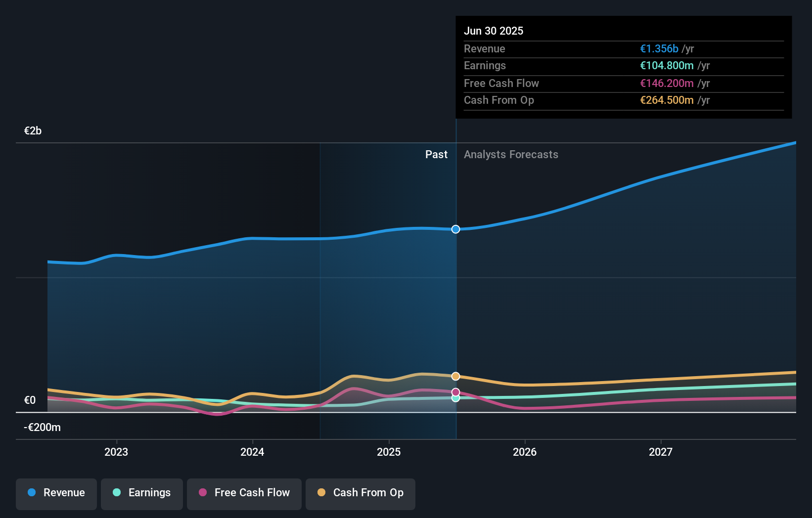Image resolution: width=812 pixels, height=518 pixels.
Task: Click the €2b axis label
Action: pyautogui.click(x=32, y=130)
